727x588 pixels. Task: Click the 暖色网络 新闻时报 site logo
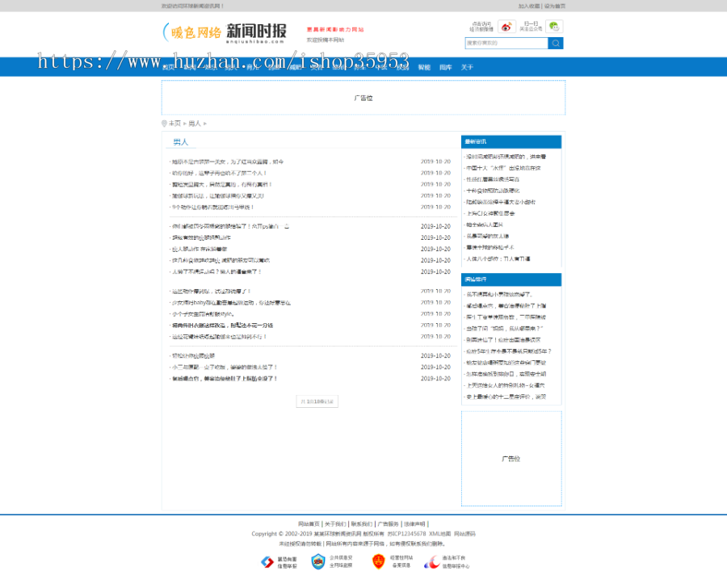pos(225,32)
